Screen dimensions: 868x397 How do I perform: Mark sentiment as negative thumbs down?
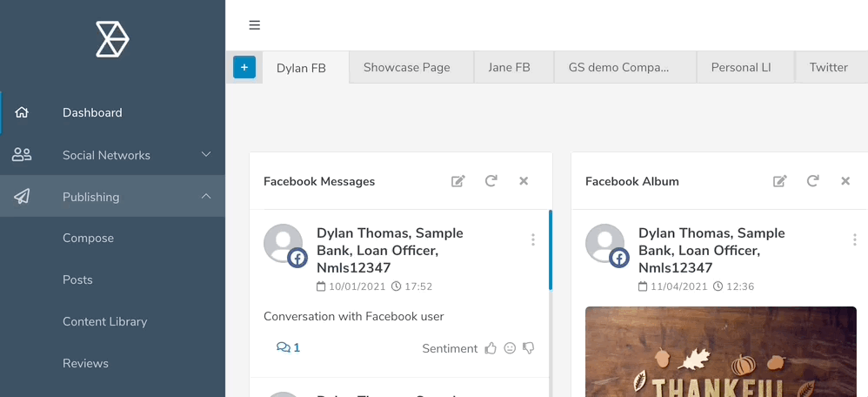coord(529,348)
